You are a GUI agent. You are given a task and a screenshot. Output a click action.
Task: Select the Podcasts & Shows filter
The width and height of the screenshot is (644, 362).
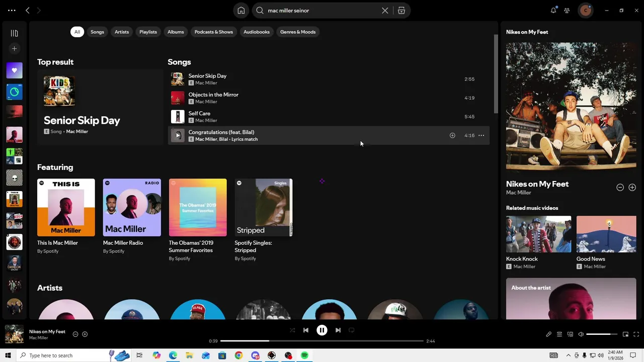pyautogui.click(x=214, y=32)
